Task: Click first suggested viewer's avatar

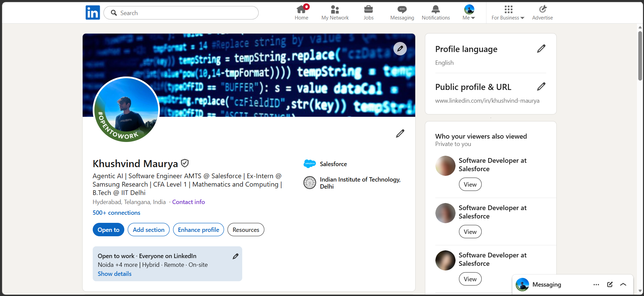Action: tap(445, 166)
